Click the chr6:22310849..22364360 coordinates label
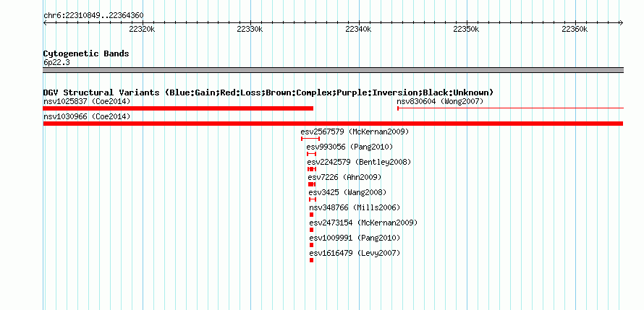Viewport: 644px width, 310px height. coord(93,16)
